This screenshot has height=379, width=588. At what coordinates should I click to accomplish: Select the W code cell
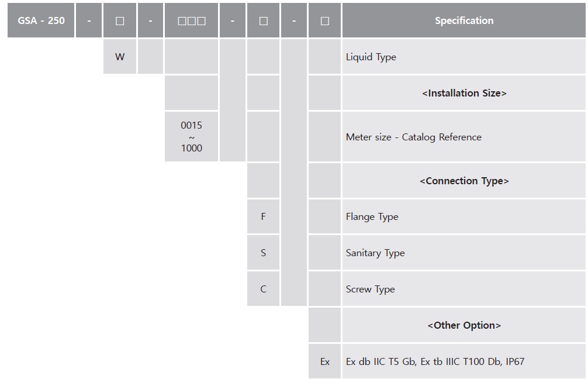[x=120, y=57]
